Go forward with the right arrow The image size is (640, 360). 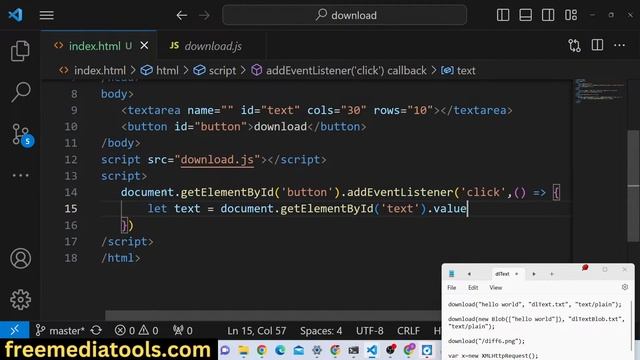[x=204, y=16]
